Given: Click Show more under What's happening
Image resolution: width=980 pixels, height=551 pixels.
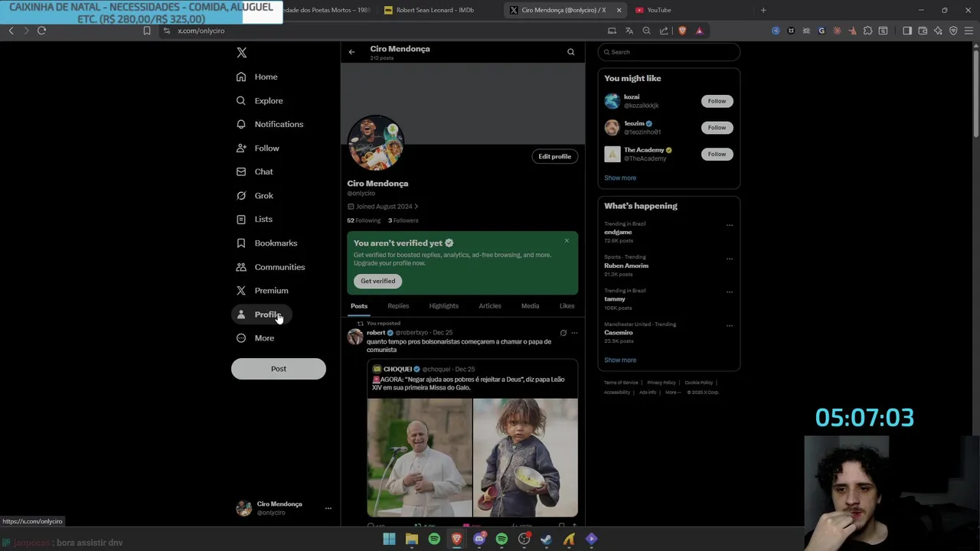Looking at the screenshot, I should (x=620, y=360).
